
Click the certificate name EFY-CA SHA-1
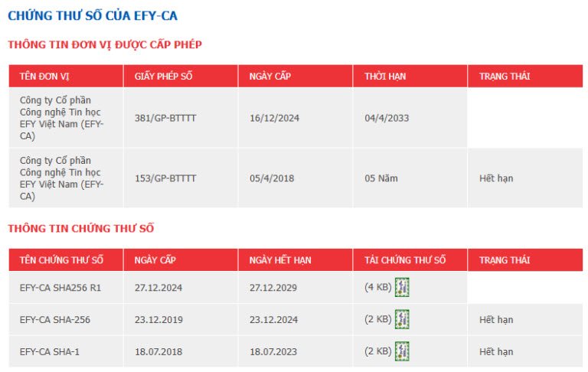coord(50,352)
